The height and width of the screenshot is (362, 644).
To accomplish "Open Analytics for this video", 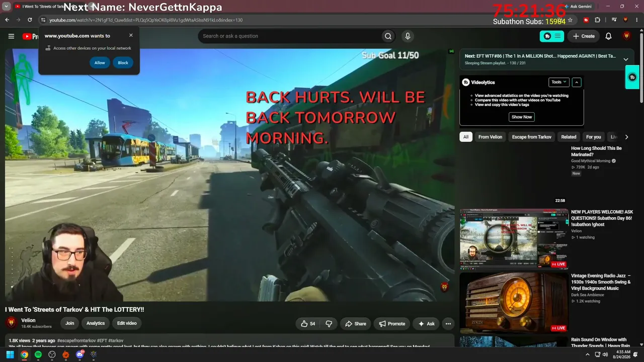I will (x=96, y=324).
